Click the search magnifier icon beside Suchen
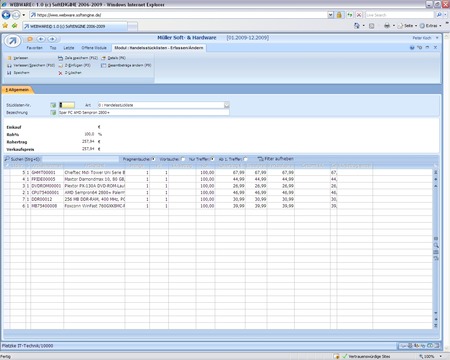The image size is (450, 360). 7,159
